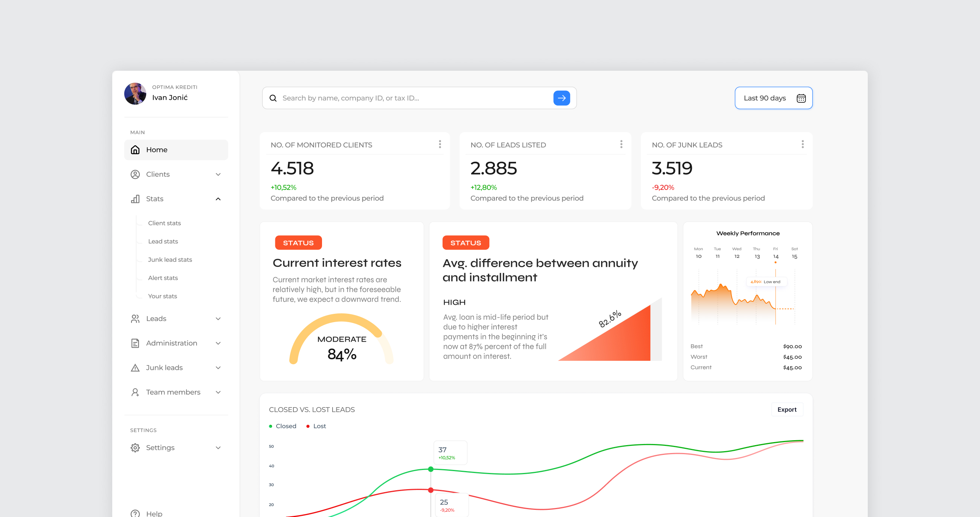
Task: Click the blue arrow search submit button
Action: (562, 98)
